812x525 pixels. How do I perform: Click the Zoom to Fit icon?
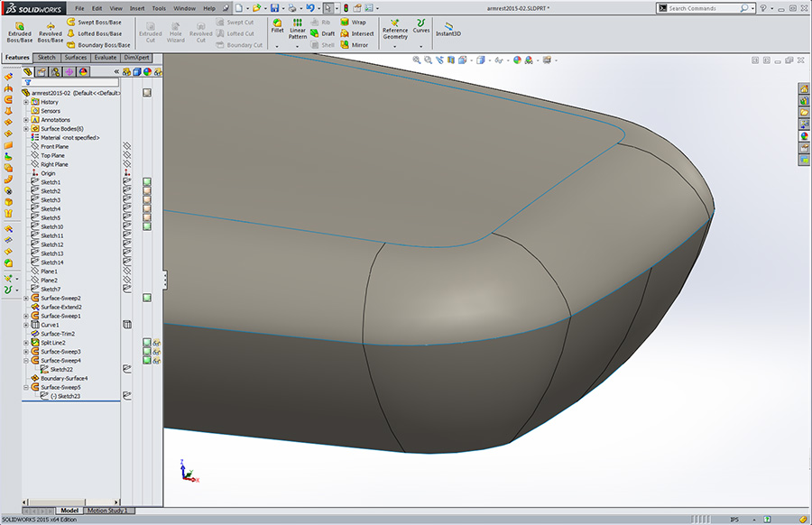[x=417, y=60]
